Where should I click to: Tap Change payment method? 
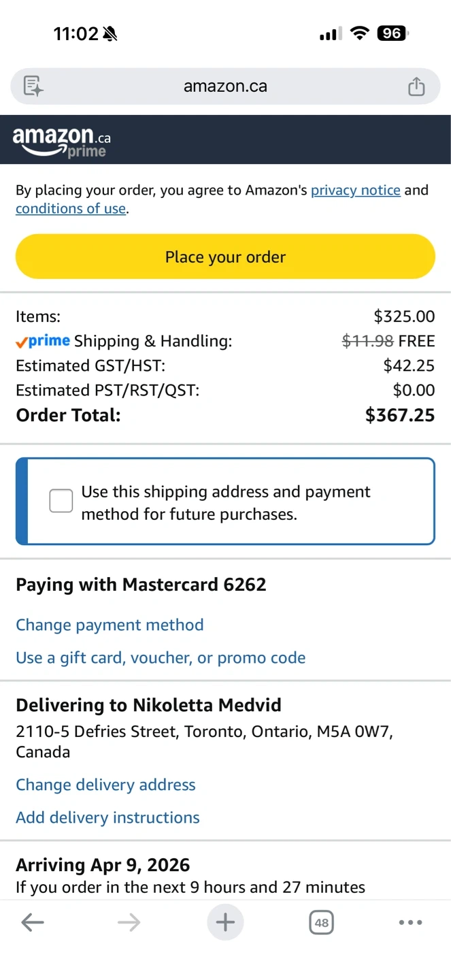click(110, 625)
